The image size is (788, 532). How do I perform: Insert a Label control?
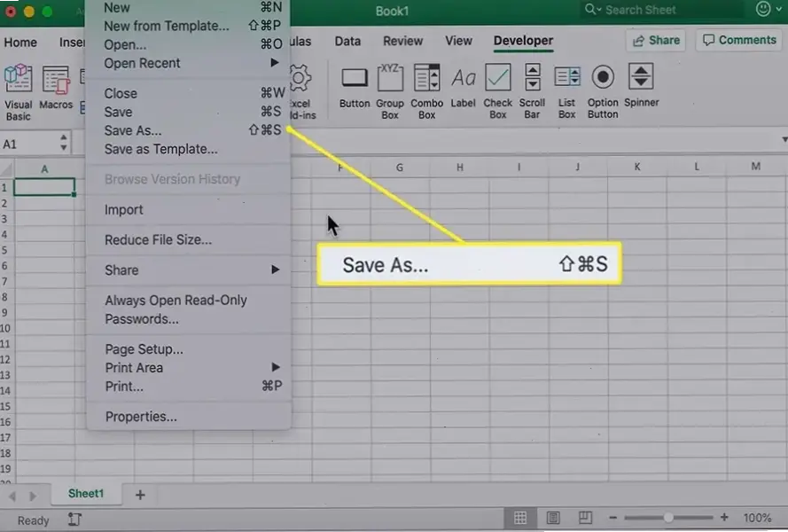click(x=463, y=88)
